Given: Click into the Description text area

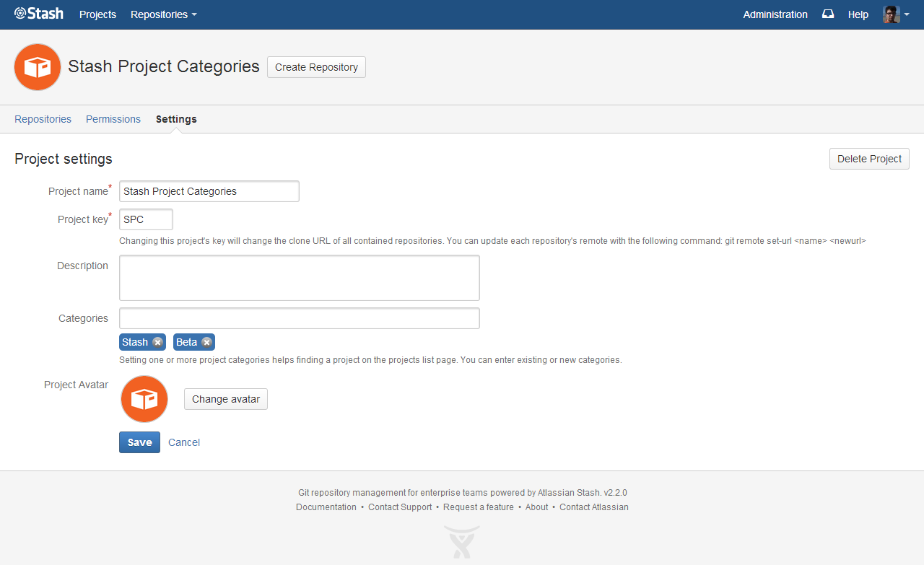Looking at the screenshot, I should pos(300,278).
